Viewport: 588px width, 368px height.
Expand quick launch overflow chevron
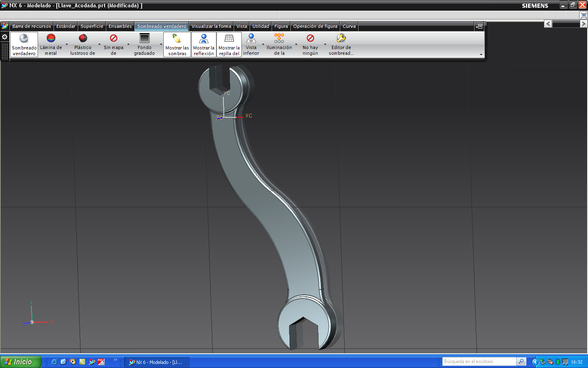point(115,360)
